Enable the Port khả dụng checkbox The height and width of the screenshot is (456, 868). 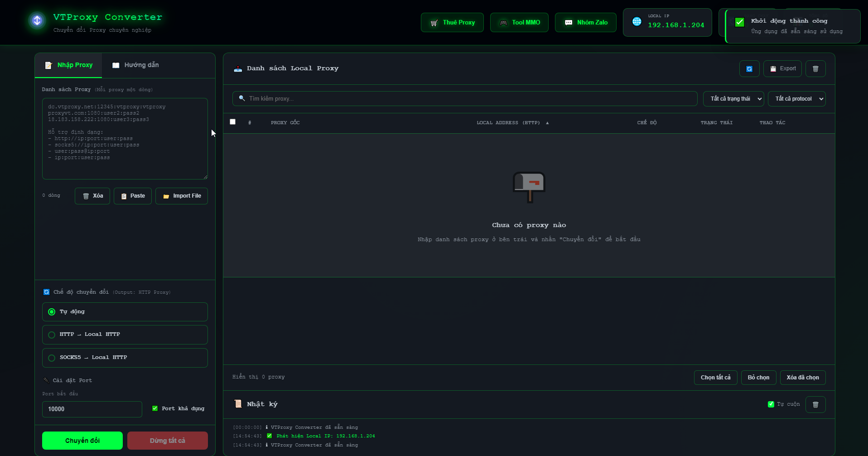pyautogui.click(x=154, y=408)
